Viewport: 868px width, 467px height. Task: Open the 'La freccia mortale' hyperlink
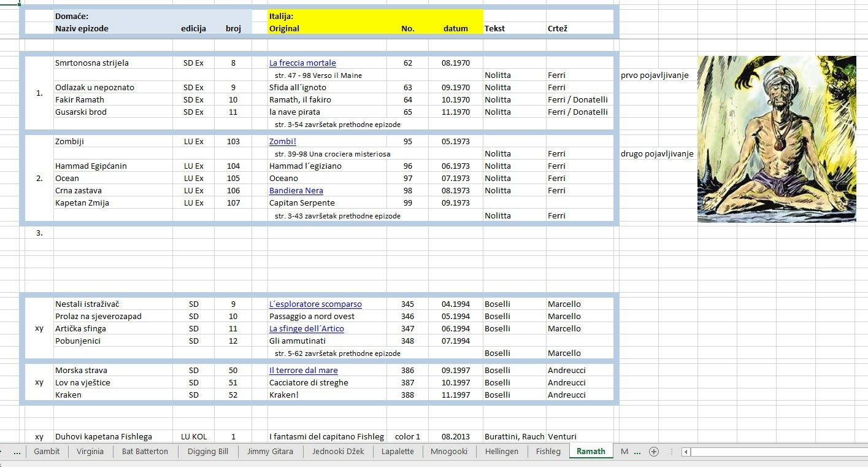302,63
